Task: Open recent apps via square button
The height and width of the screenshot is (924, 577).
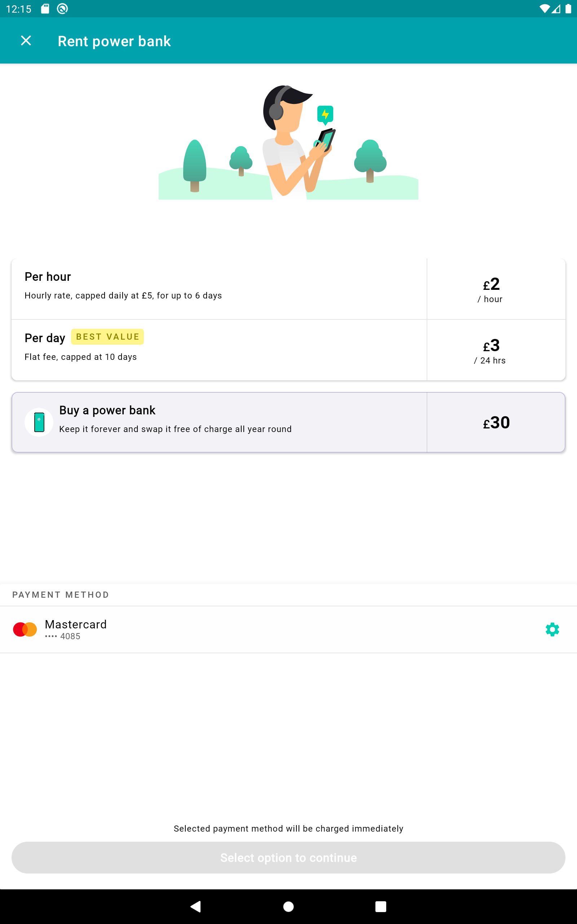Action: pyautogui.click(x=380, y=906)
